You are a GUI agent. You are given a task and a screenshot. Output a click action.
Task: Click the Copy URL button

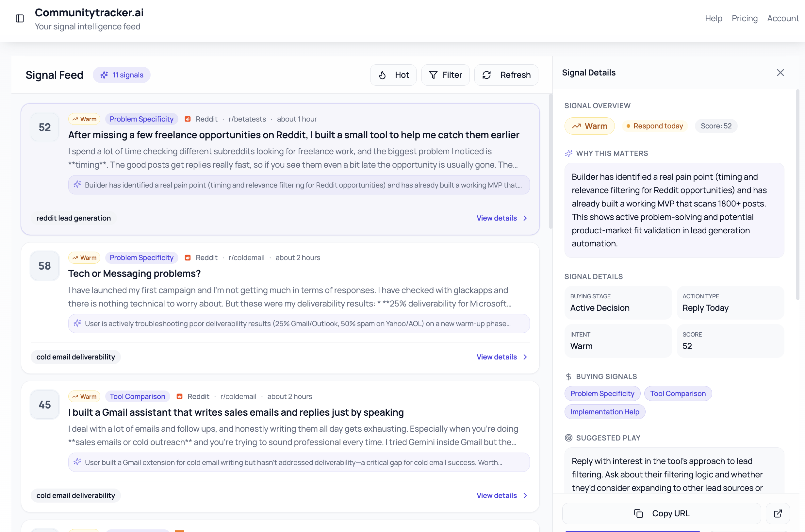[661, 513]
